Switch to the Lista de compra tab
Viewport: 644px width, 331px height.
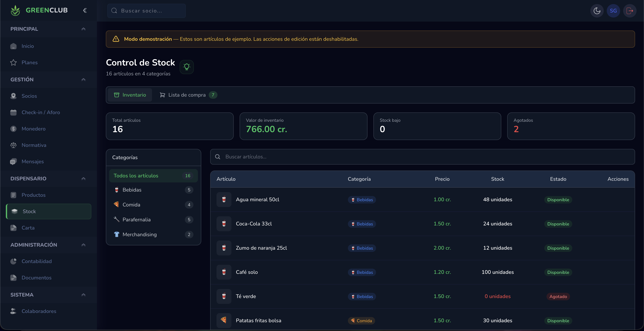tap(187, 95)
